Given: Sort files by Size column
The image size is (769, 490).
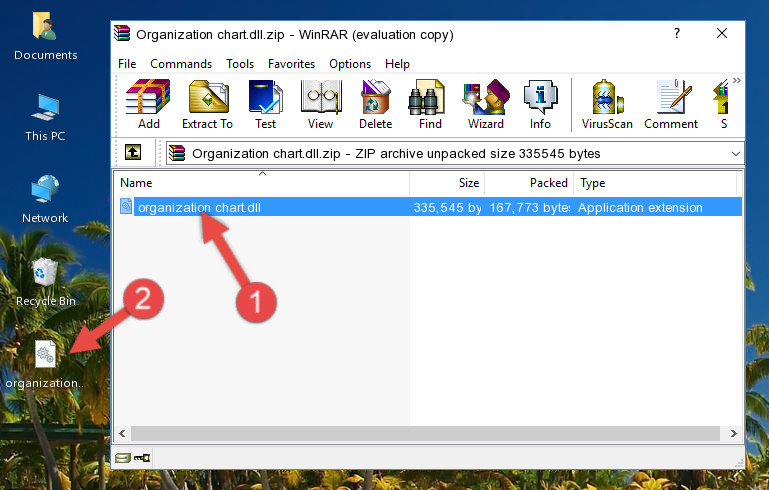Looking at the screenshot, I should click(447, 183).
